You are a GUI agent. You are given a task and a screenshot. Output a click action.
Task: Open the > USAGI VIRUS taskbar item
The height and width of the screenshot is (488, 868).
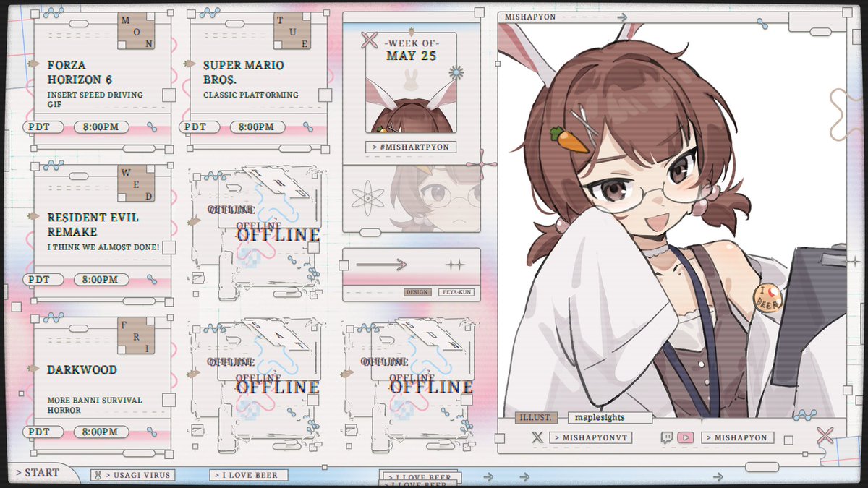132,475
